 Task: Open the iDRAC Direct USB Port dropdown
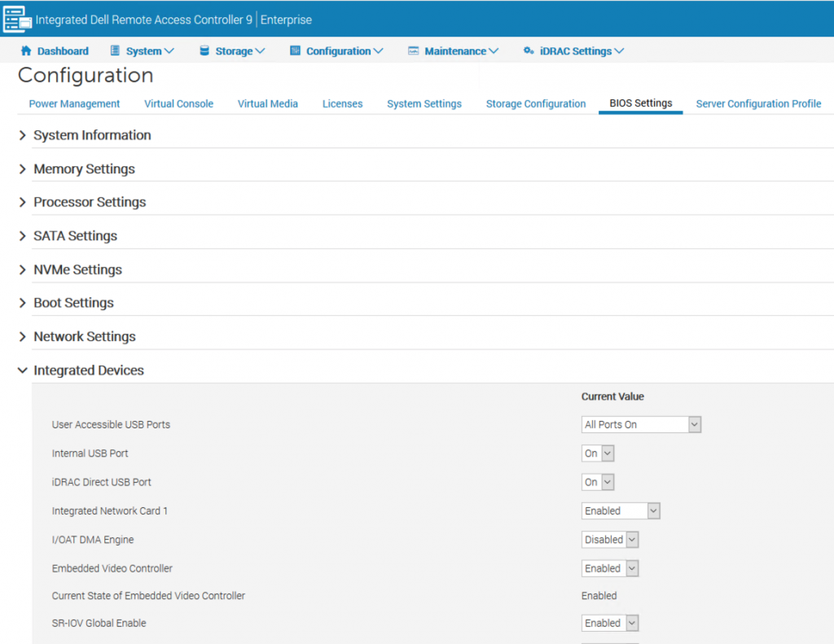click(x=598, y=482)
